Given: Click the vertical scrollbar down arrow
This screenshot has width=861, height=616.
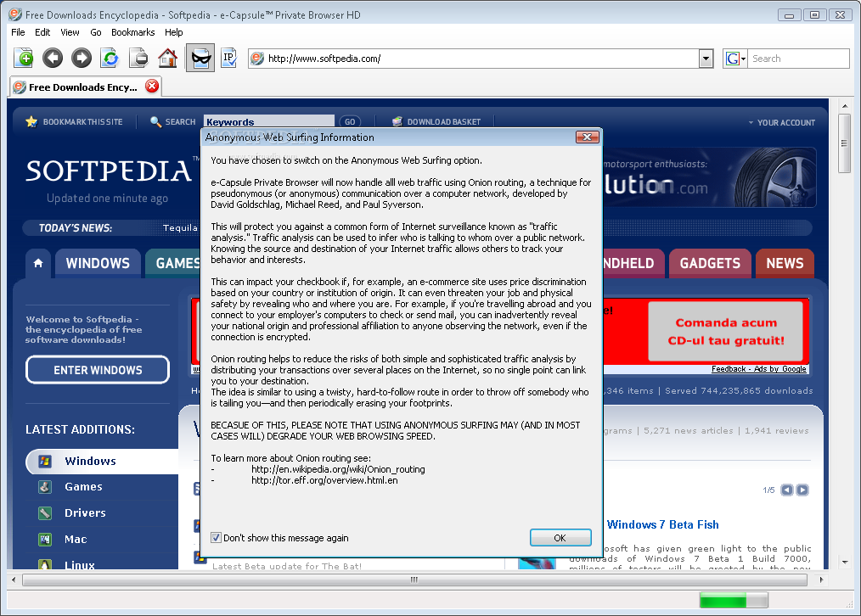Looking at the screenshot, I should (845, 562).
